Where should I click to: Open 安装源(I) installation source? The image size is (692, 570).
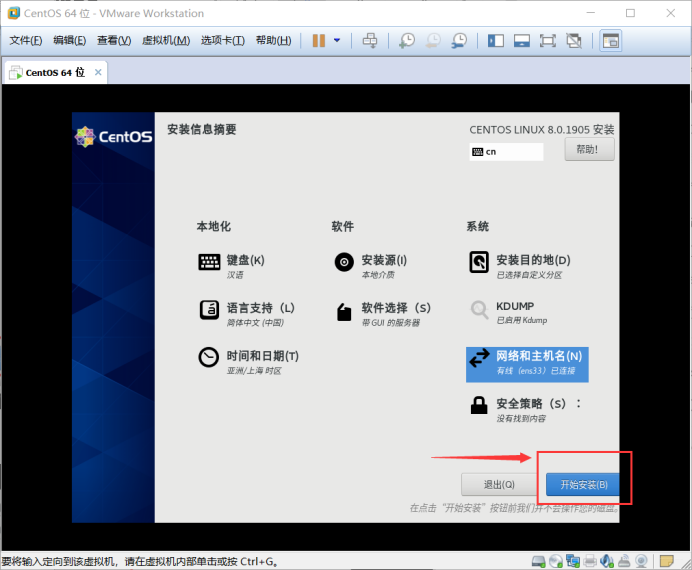pyautogui.click(x=370, y=266)
